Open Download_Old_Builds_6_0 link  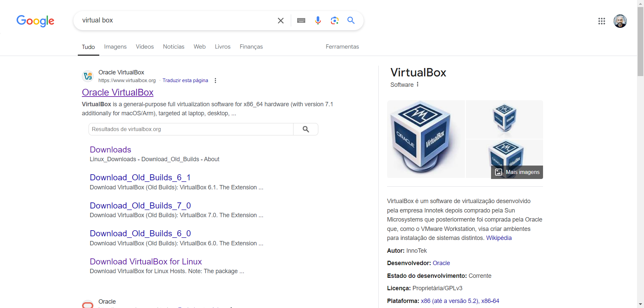pyautogui.click(x=140, y=233)
